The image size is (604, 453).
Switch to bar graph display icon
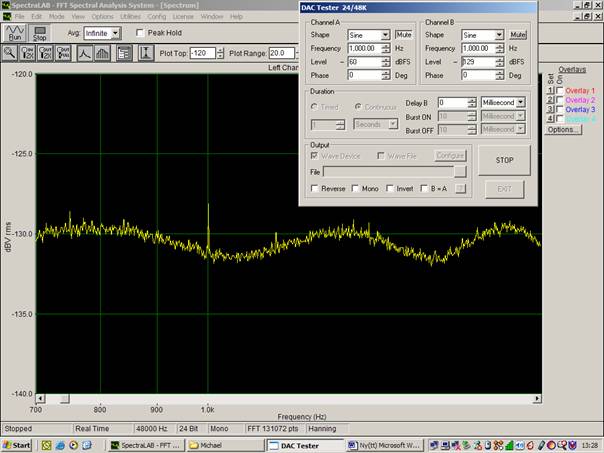coord(102,53)
